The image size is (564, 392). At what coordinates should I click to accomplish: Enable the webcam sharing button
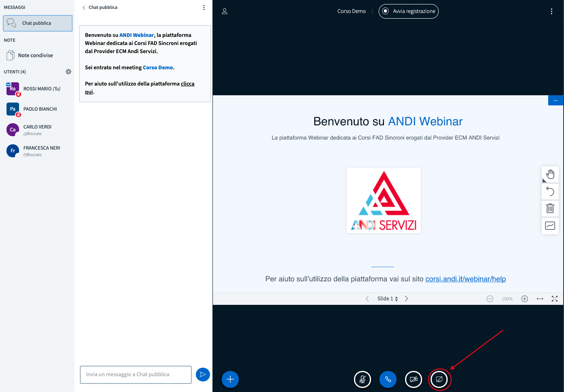coord(414,379)
